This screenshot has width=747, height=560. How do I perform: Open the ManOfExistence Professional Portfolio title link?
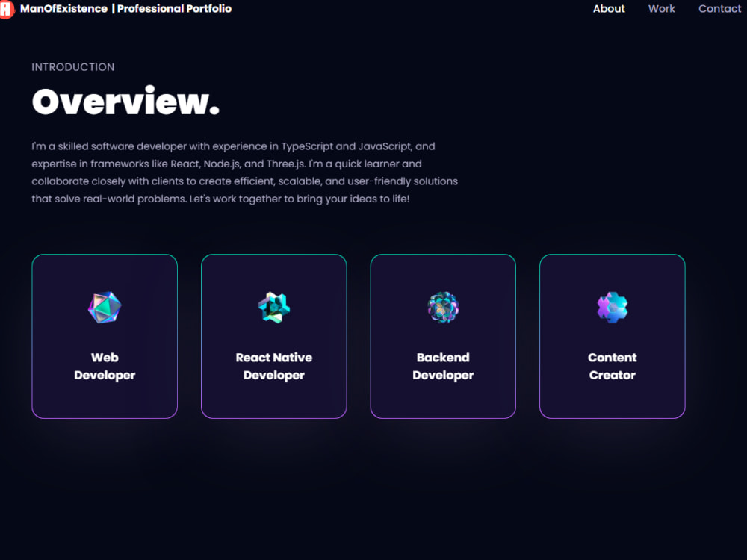pyautogui.click(x=125, y=9)
